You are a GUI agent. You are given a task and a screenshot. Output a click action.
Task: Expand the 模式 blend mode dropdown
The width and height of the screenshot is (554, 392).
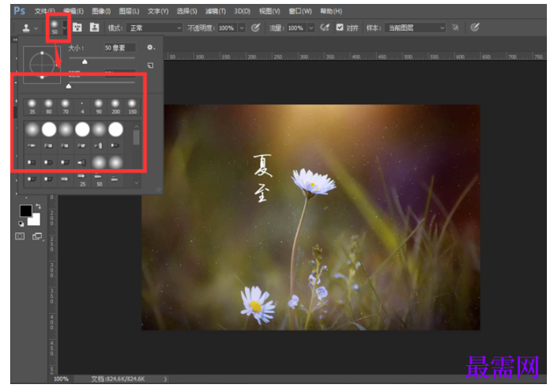coord(155,28)
